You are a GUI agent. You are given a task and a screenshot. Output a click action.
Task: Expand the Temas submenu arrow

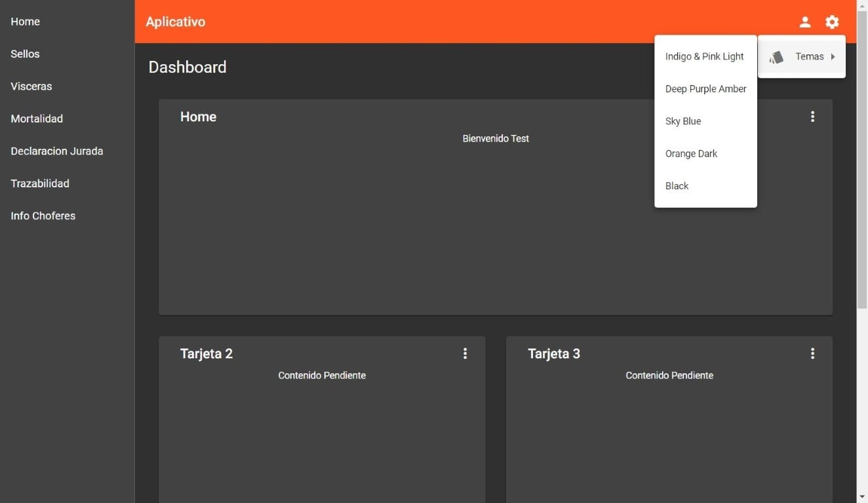pos(833,57)
